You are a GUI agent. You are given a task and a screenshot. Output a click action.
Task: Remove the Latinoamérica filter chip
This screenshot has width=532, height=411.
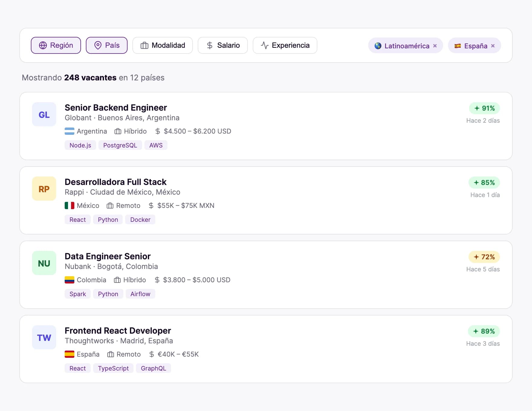click(435, 46)
